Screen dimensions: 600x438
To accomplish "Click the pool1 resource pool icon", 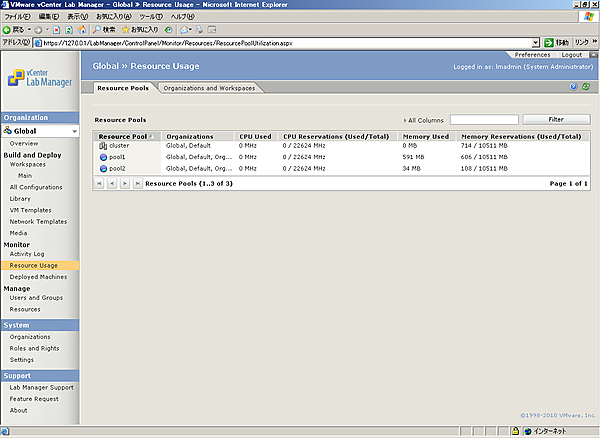I will tap(103, 157).
